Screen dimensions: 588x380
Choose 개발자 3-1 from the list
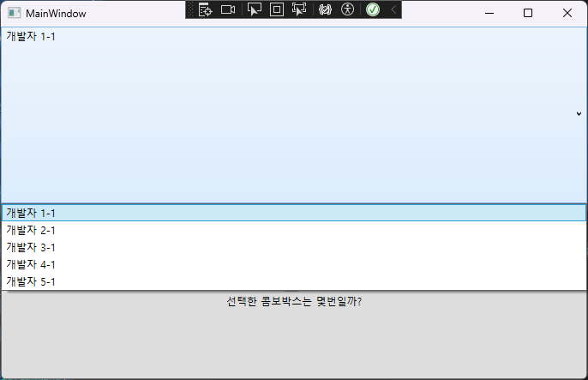294,247
